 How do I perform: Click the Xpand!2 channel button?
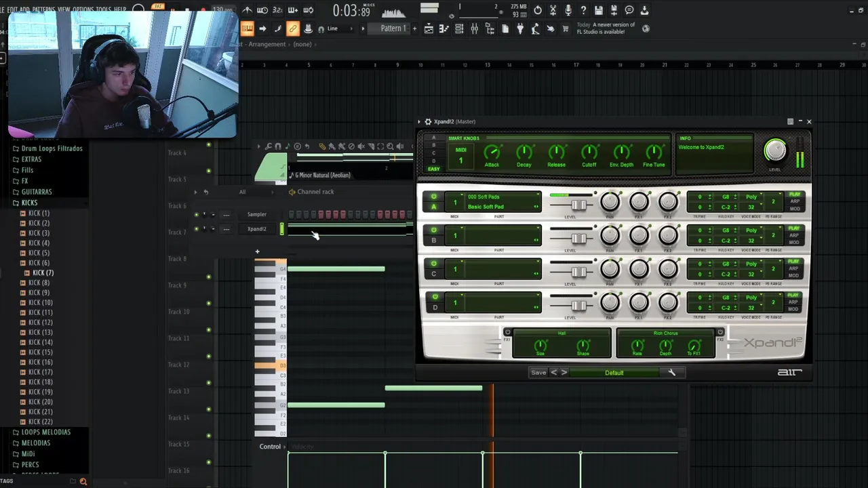[x=257, y=229]
